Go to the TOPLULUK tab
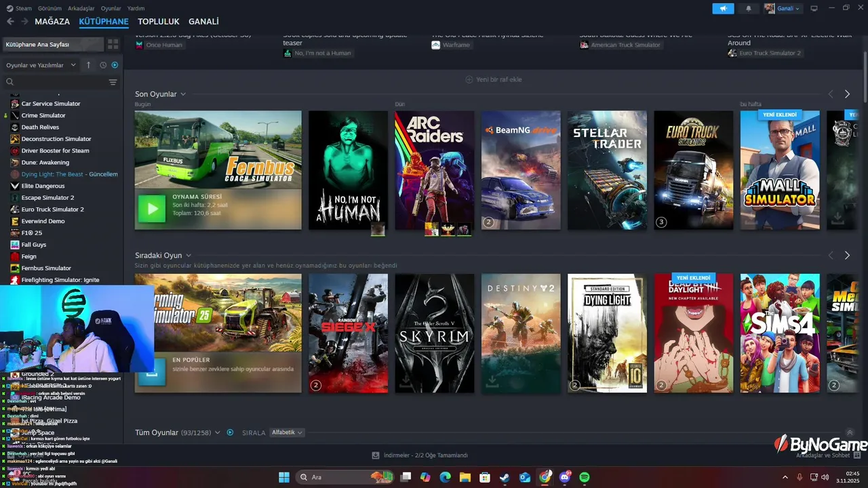The width and height of the screenshot is (868, 488). click(x=159, y=22)
